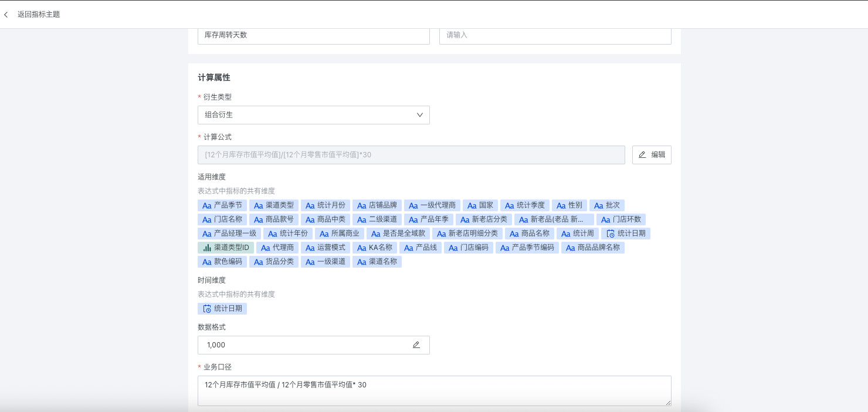Open the 衍生类型 dropdown

coord(313,115)
